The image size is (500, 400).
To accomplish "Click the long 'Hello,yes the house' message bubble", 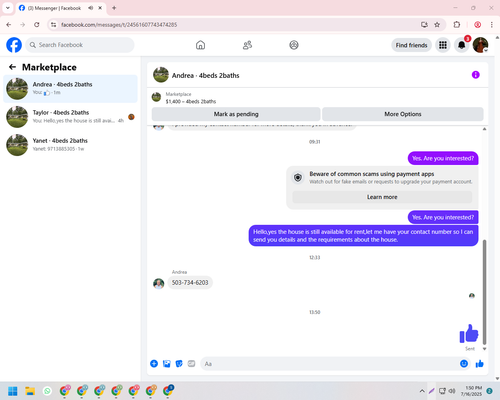I will (363, 236).
